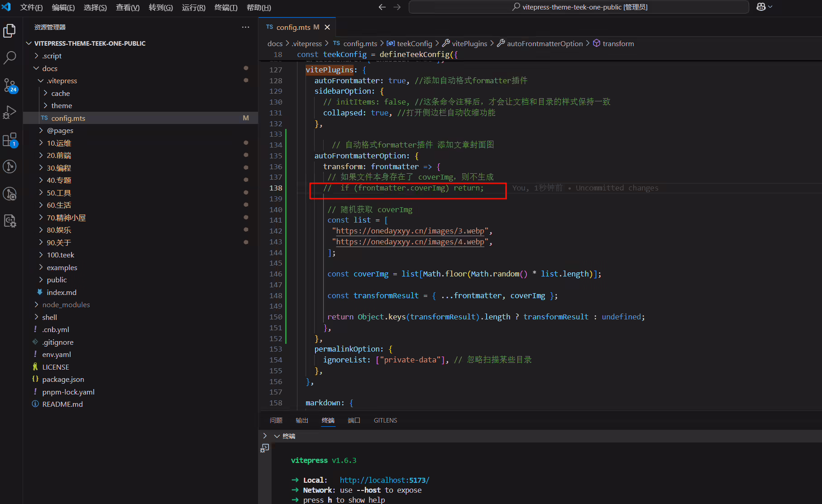Click the autoFrontmatterOption breadcrumb item
Viewport: 822px width, 504px height.
[x=540, y=43]
